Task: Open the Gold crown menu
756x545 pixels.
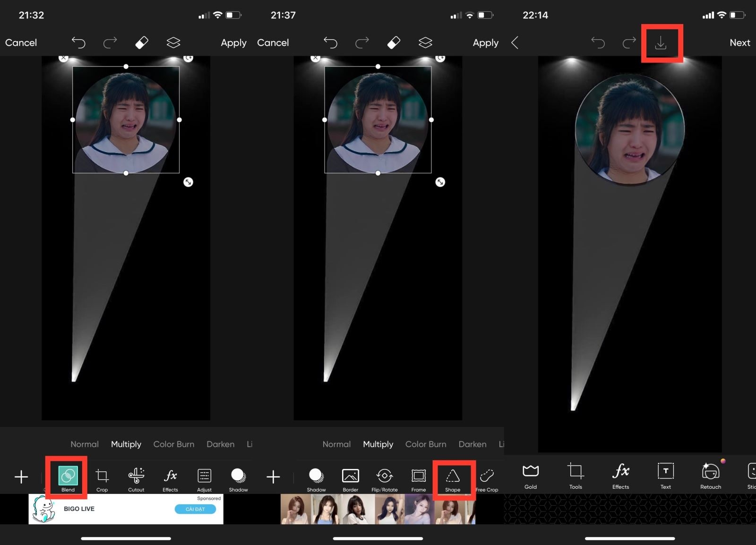Action: (531, 476)
